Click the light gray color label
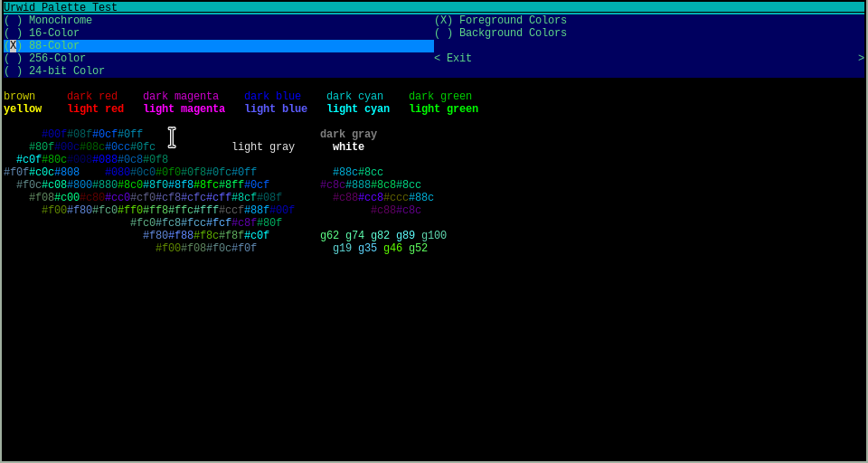Screen dimensions: 868x463 [x=263, y=147]
